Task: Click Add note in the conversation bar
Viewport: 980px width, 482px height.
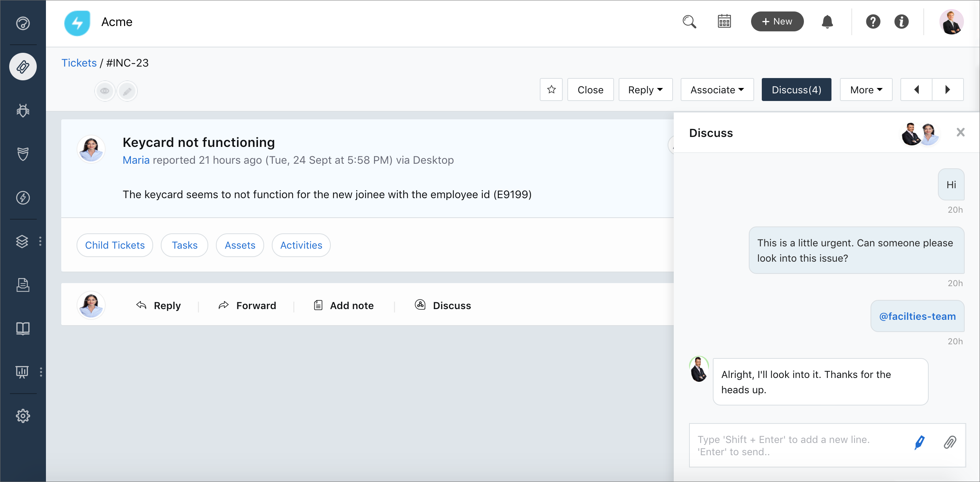Action: click(343, 305)
